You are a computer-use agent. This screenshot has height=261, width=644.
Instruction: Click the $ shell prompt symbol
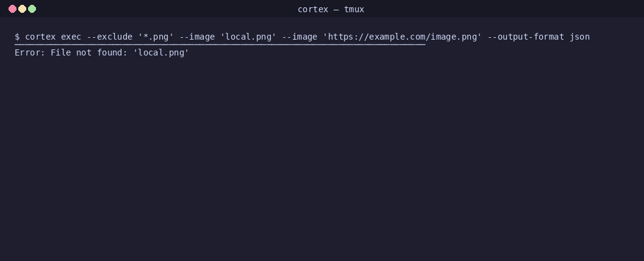point(17,37)
